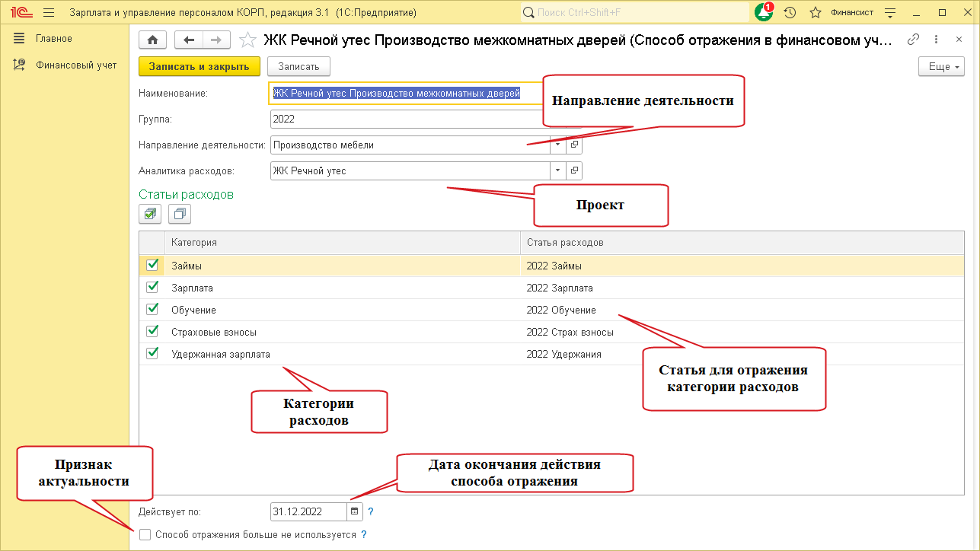Open calendar picker for Действует по
Viewport: 980px width, 551px height.
[x=354, y=511]
